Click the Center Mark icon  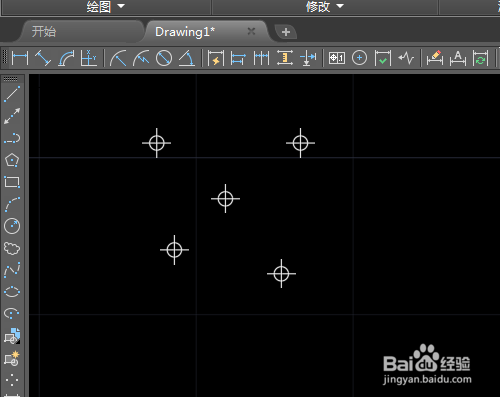pos(359,58)
